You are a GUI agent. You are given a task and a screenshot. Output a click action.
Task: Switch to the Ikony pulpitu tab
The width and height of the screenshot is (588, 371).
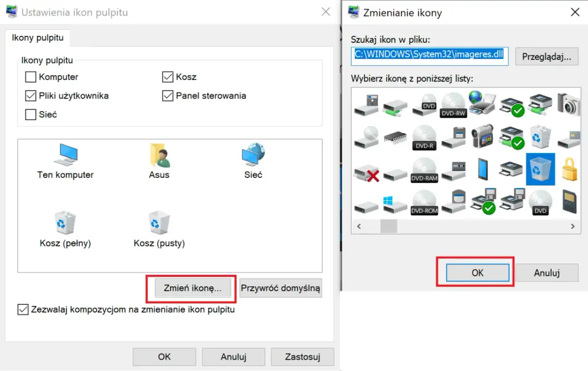point(38,38)
